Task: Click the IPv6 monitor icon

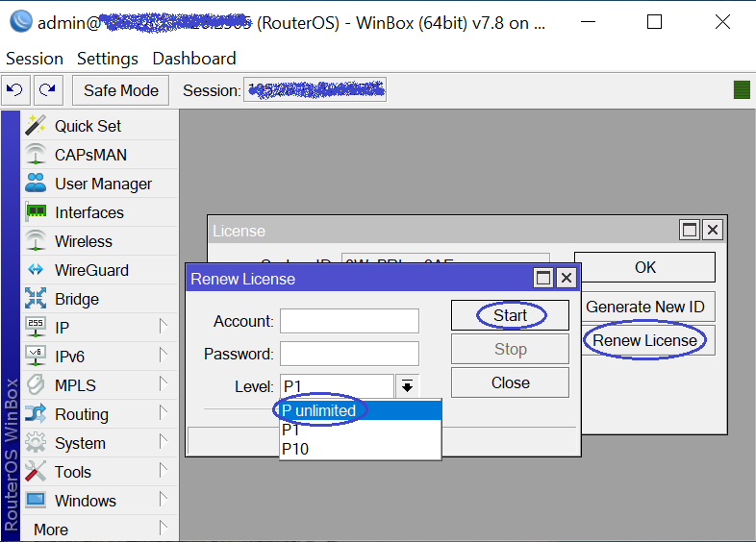Action: [36, 356]
